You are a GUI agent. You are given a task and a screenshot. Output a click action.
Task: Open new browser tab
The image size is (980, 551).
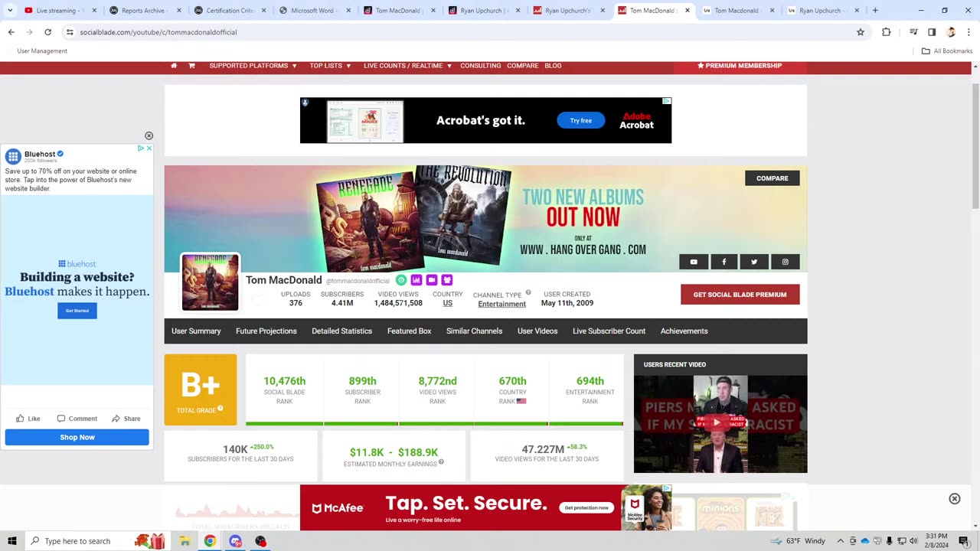(x=875, y=11)
